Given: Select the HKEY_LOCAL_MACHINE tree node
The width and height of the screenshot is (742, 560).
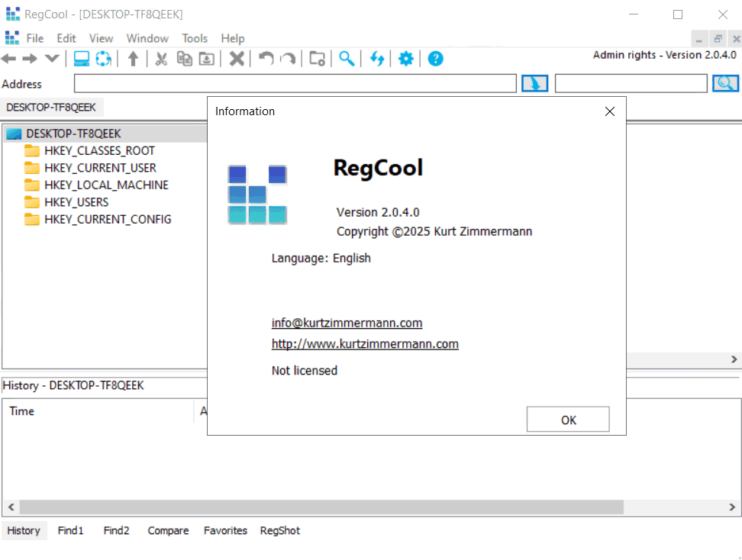Looking at the screenshot, I should tap(106, 185).
